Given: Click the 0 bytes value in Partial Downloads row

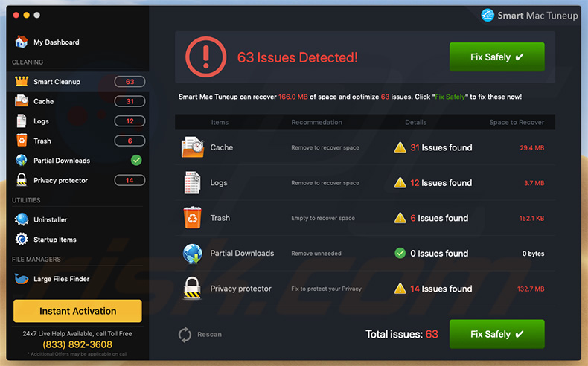Looking at the screenshot, I should tap(533, 254).
